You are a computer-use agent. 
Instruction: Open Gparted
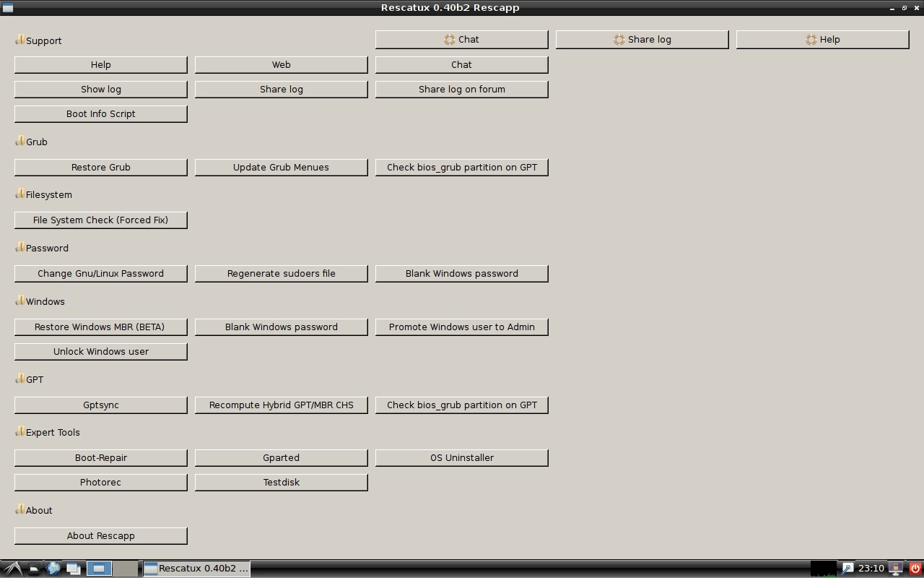tap(281, 458)
